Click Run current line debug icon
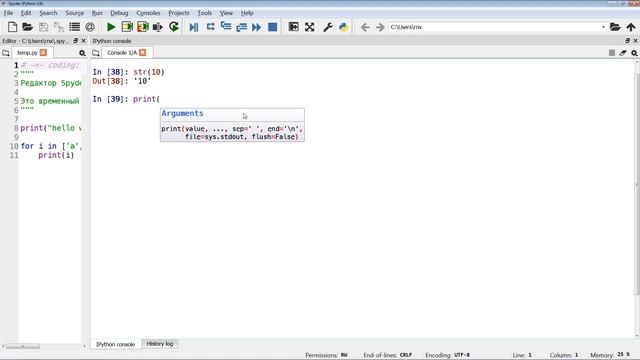 point(210,27)
